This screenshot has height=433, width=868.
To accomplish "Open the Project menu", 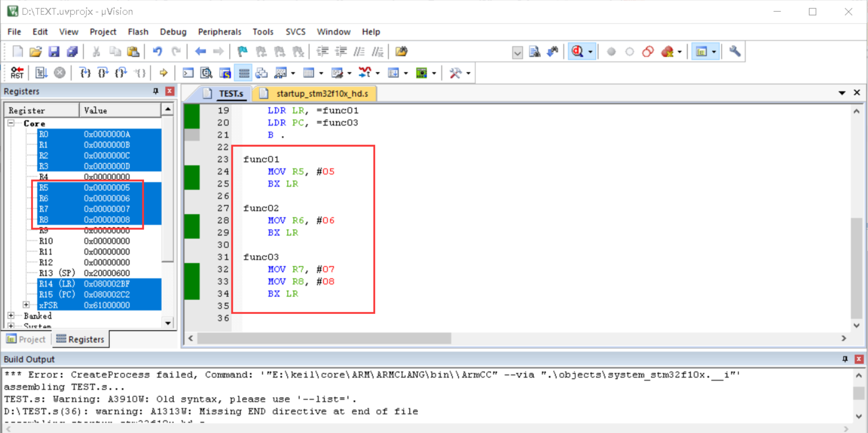I will [103, 32].
